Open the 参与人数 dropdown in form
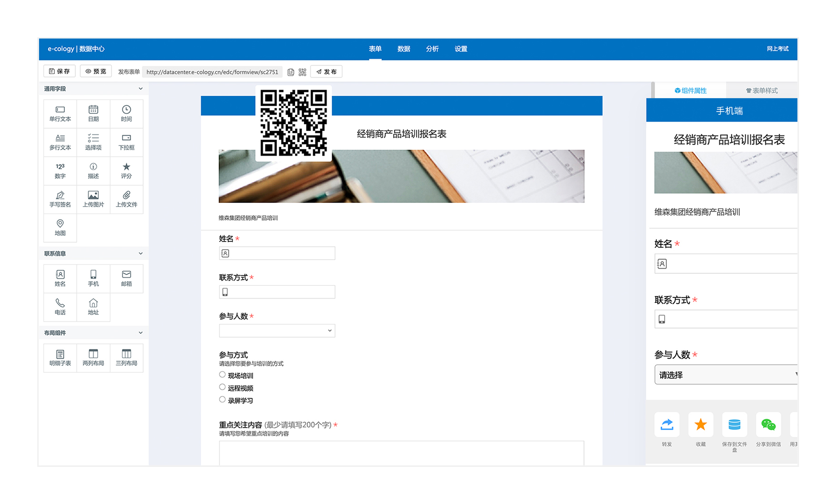836x504 pixels. [x=277, y=331]
